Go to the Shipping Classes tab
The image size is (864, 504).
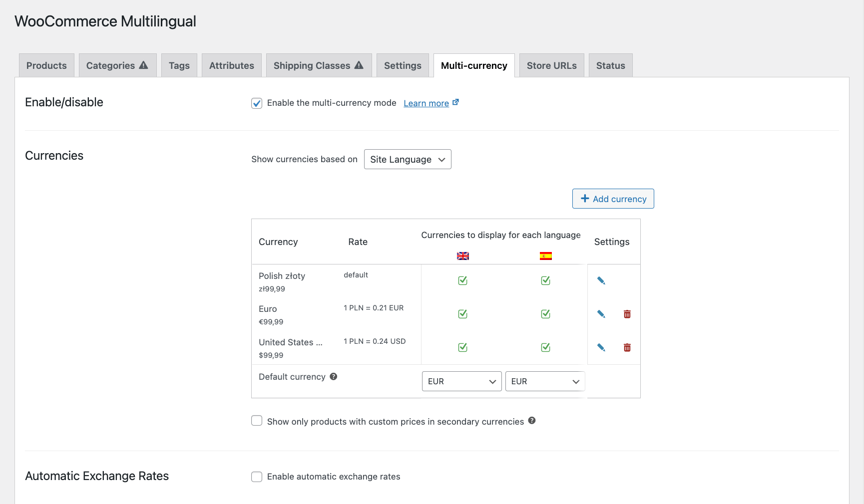(319, 65)
